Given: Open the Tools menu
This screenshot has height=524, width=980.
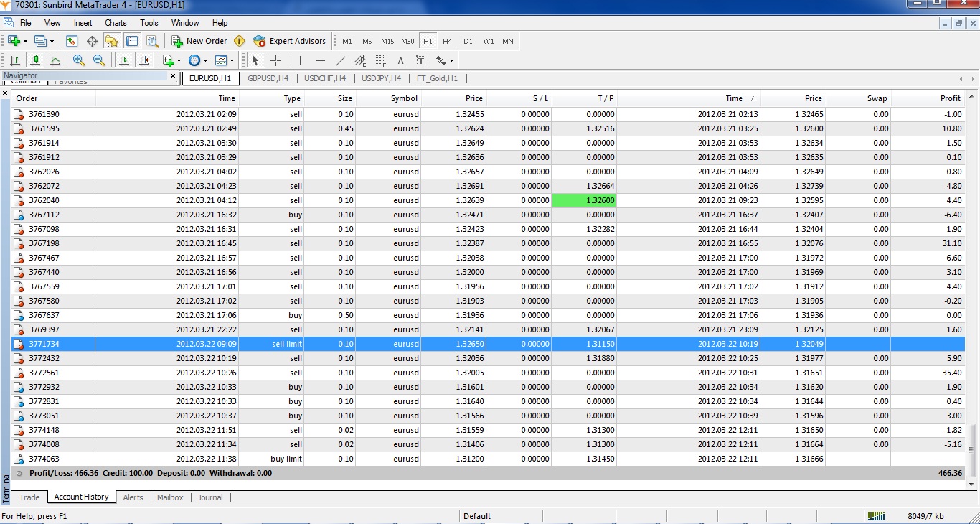Looking at the screenshot, I should [x=149, y=23].
